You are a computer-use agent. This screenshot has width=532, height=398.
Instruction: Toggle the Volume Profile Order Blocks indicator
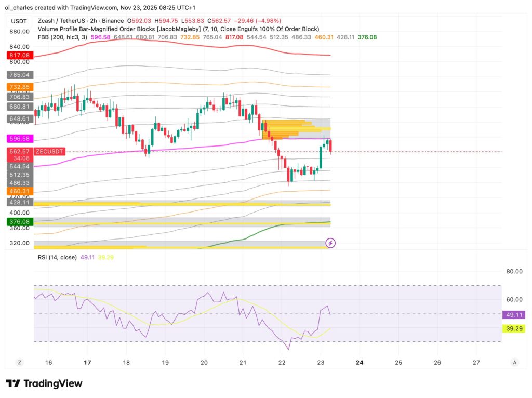click(x=119, y=29)
